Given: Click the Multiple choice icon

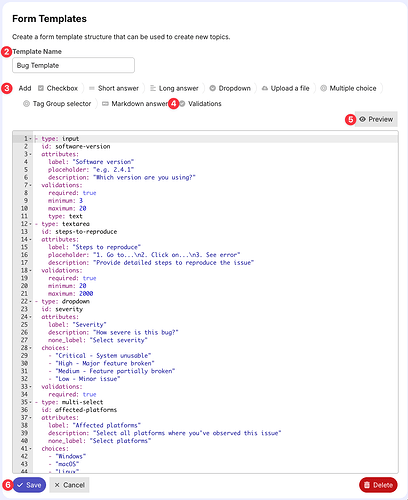Looking at the screenshot, I should [x=323, y=88].
